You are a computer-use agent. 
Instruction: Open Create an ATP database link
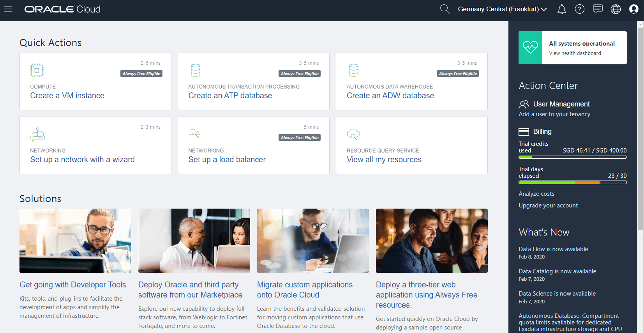point(230,96)
